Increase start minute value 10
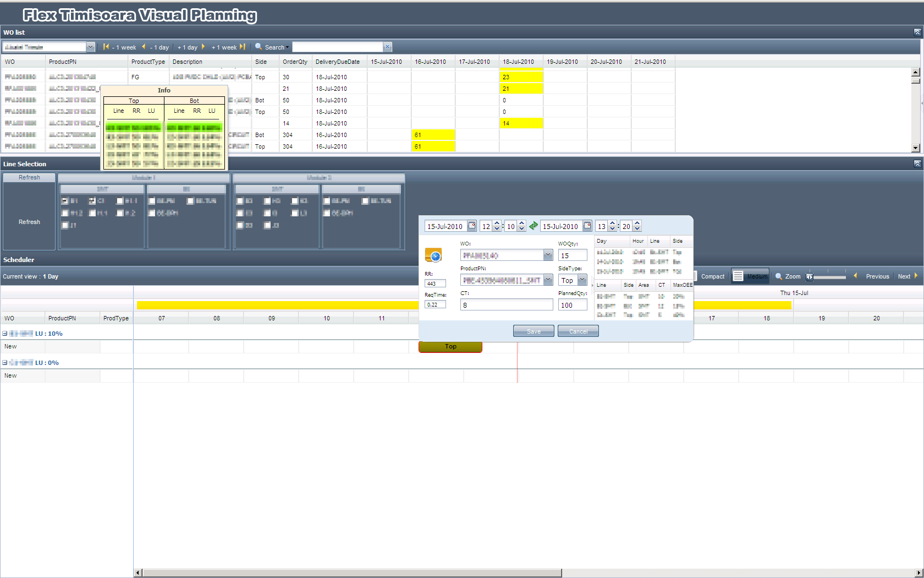The image size is (924, 578). (x=521, y=223)
